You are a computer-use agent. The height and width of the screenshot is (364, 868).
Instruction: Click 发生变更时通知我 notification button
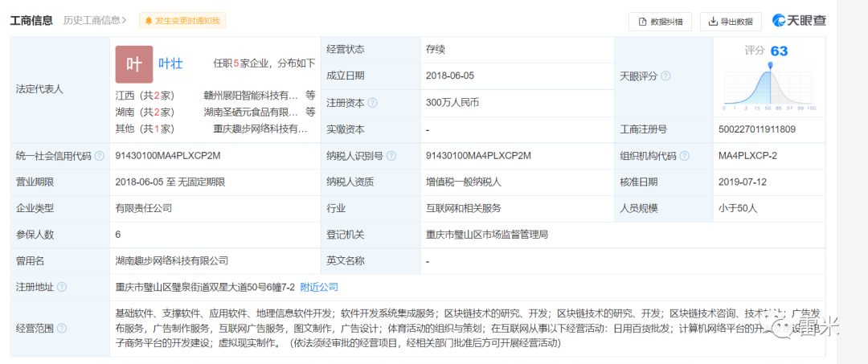click(x=182, y=20)
